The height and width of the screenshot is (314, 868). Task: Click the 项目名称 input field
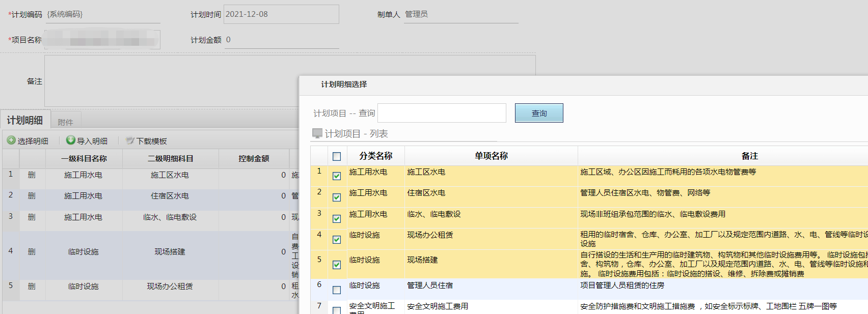click(x=102, y=40)
